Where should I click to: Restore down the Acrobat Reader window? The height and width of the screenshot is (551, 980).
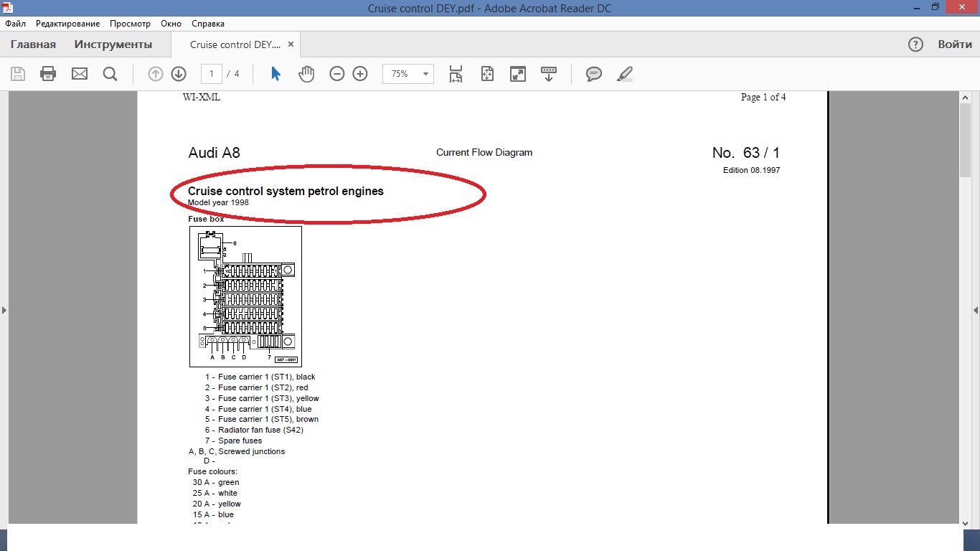935,7
